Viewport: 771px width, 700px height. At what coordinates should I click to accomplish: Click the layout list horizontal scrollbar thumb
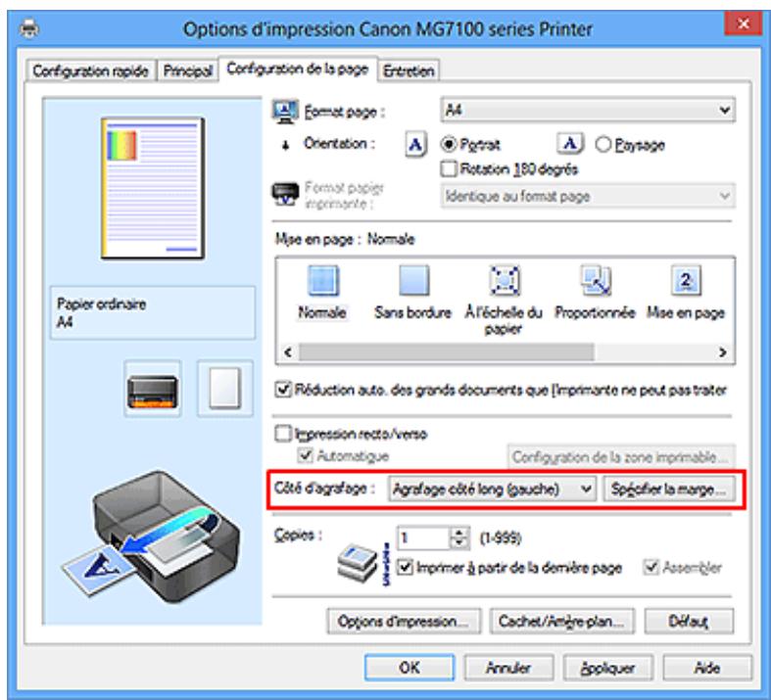point(446,352)
